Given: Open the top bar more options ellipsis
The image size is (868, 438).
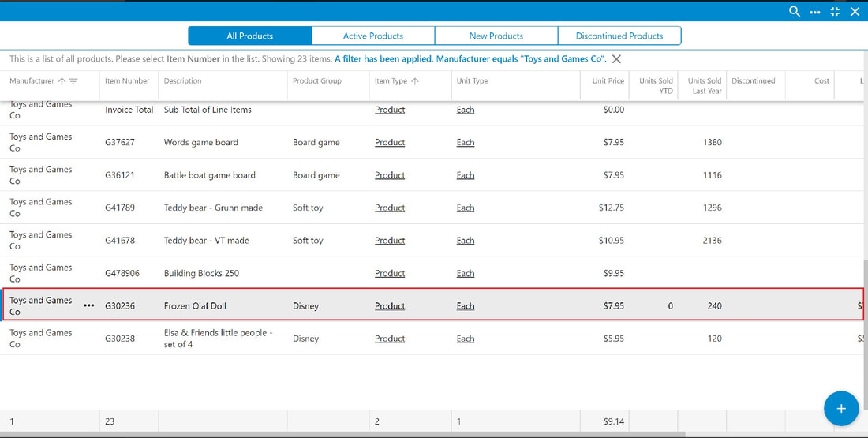Looking at the screenshot, I should click(x=815, y=12).
